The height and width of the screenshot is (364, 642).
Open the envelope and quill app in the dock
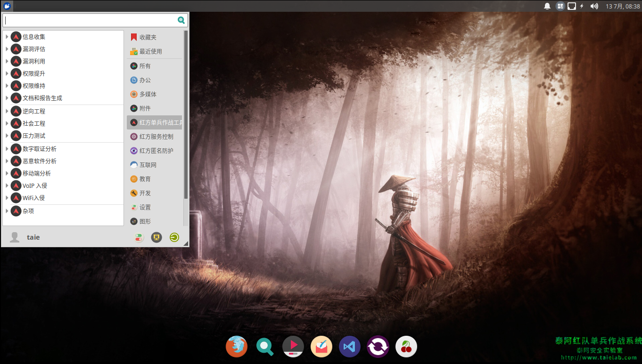point(321,347)
